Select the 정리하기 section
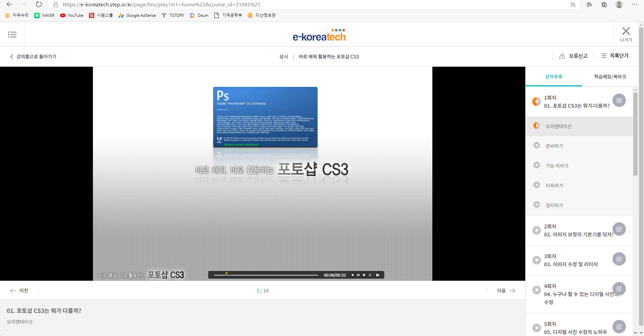 (579, 205)
